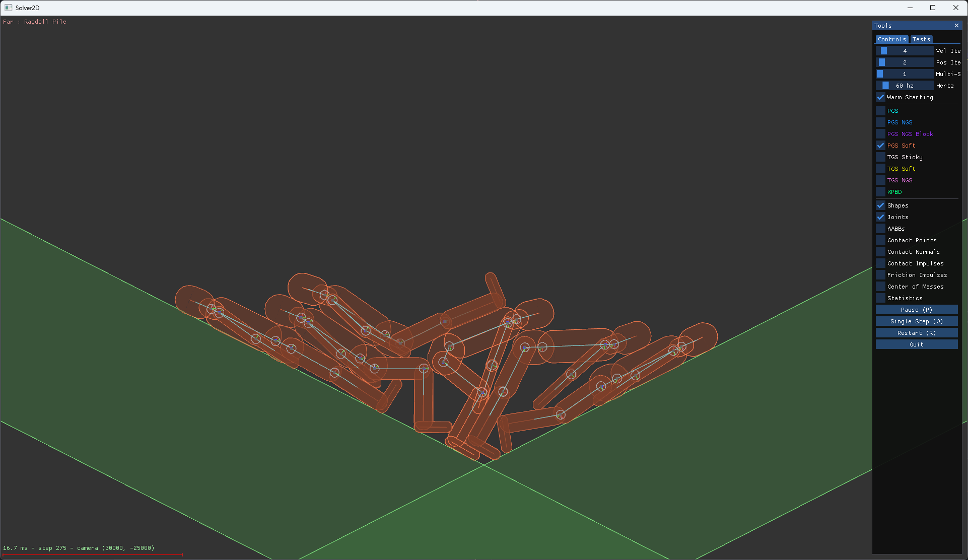
Task: Click the Single Step (O) button
Action: pos(916,321)
